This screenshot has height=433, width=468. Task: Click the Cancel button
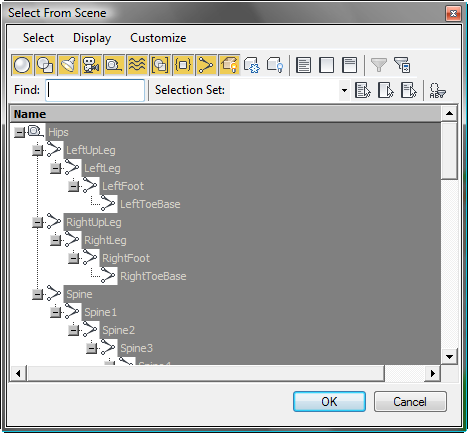(x=410, y=401)
